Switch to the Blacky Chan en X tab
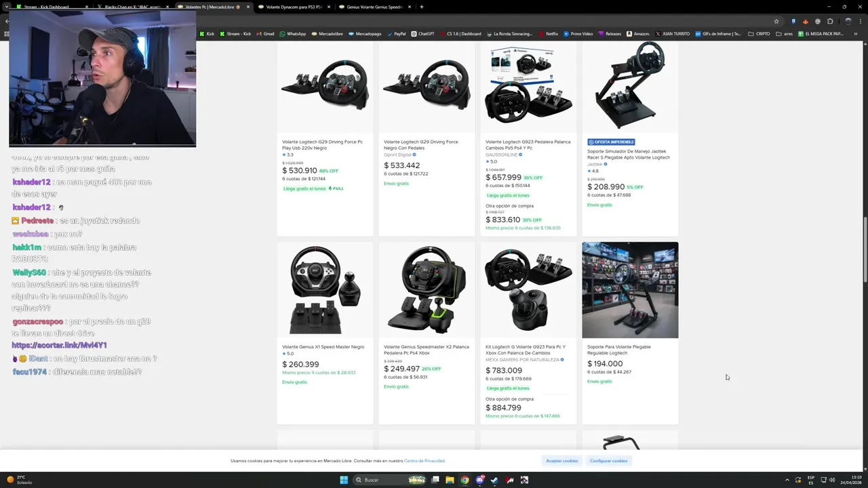 coord(133,7)
